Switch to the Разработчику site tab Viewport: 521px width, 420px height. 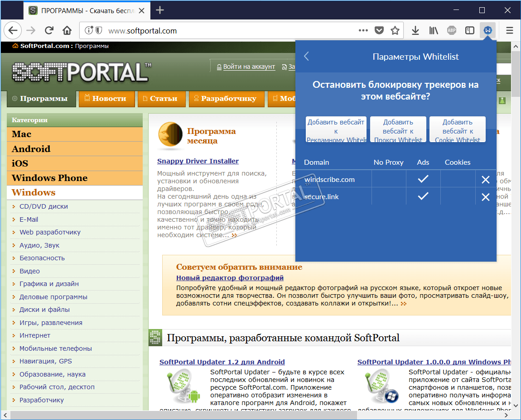click(x=227, y=99)
